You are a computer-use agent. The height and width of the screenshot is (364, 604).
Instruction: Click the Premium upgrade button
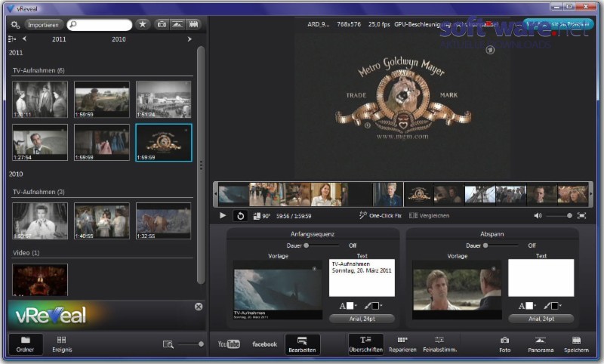pos(559,24)
